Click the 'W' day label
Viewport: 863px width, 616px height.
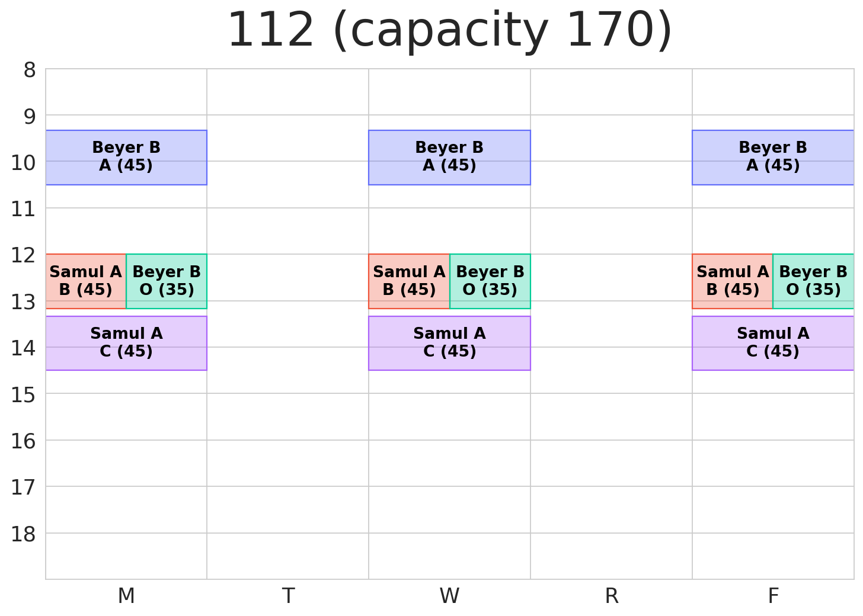449,596
